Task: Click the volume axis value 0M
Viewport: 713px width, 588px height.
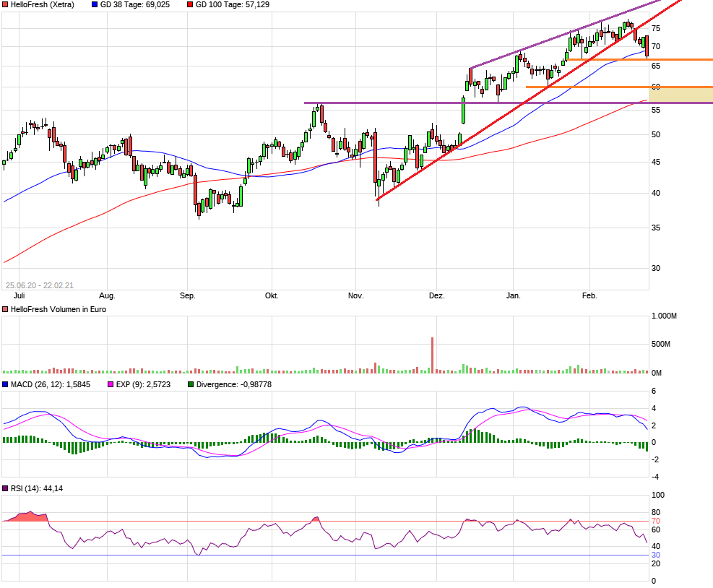Action: (656, 373)
